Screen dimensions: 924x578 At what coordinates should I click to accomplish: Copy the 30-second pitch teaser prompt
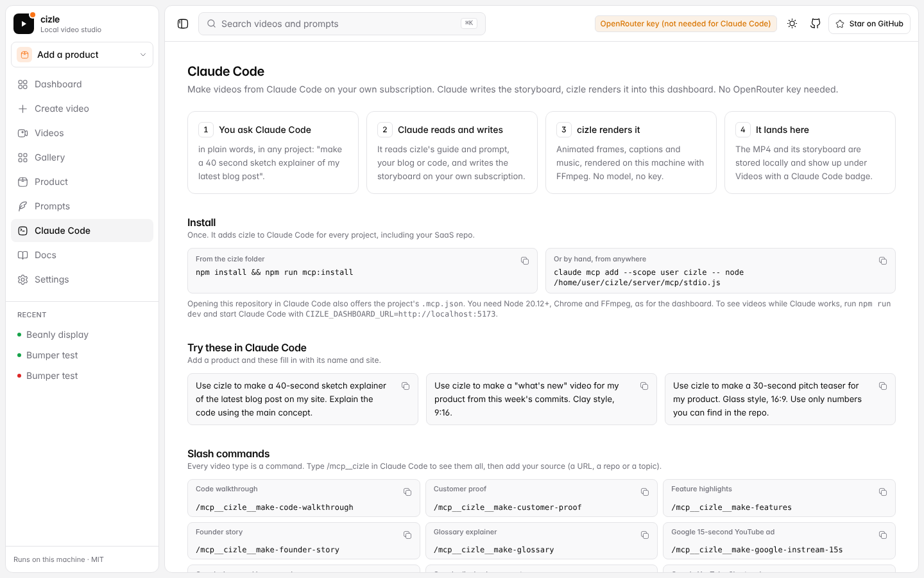[883, 386]
